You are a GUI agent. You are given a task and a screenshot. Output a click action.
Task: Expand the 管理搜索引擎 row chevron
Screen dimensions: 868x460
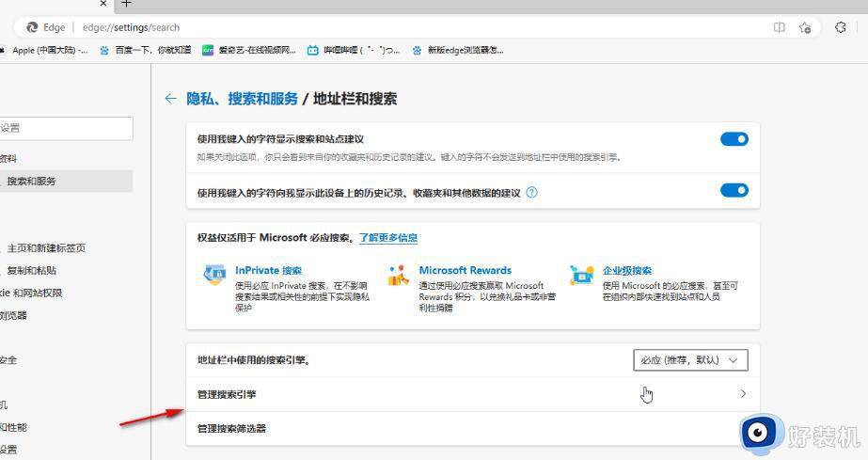pyautogui.click(x=743, y=393)
